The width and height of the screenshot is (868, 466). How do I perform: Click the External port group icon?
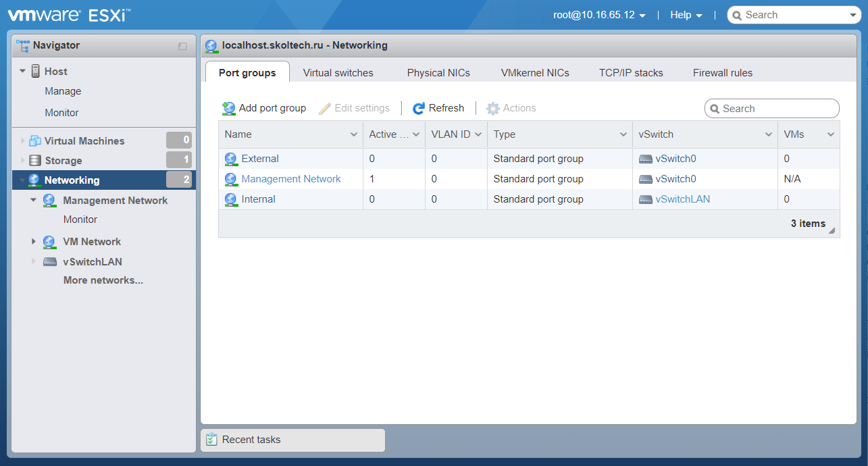232,159
